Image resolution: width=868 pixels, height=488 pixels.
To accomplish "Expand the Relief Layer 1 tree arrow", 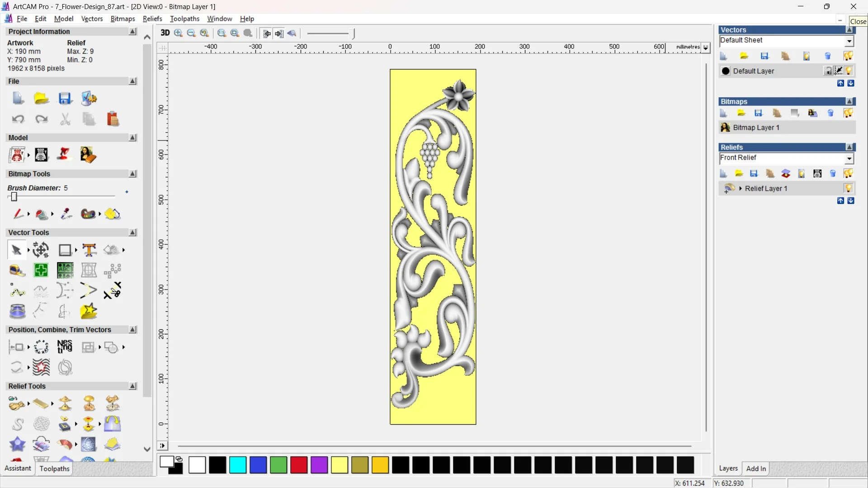I will 741,188.
